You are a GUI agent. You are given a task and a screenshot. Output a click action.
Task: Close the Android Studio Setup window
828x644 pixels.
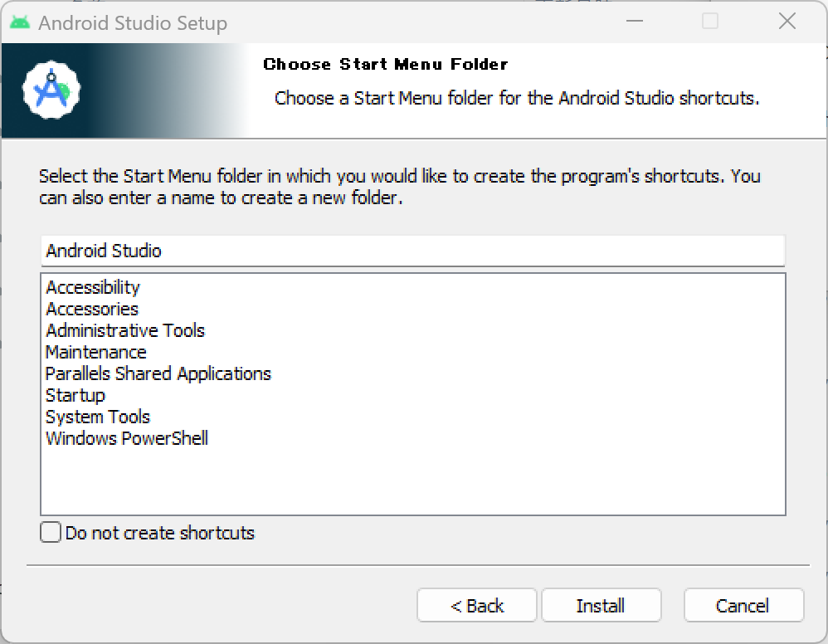tap(787, 22)
